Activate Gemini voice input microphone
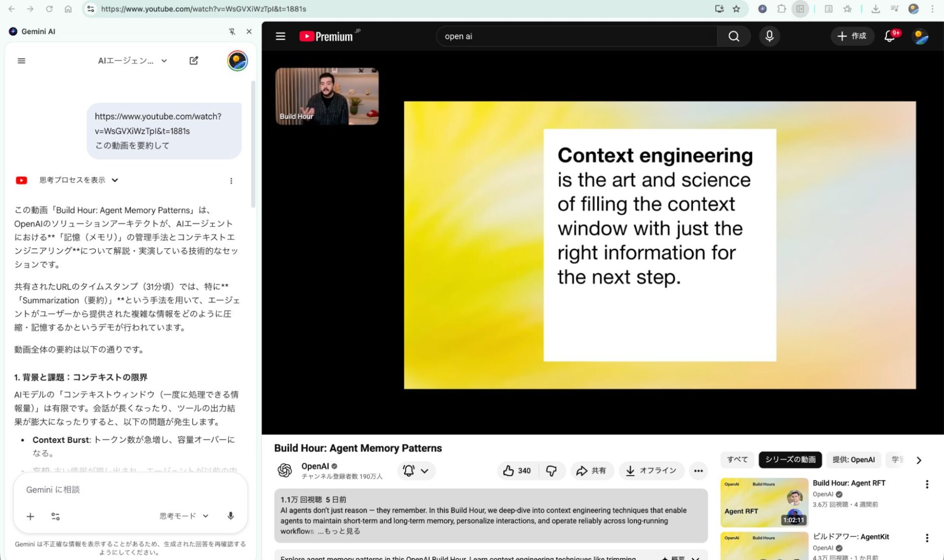This screenshot has height=560, width=944. coord(230,516)
